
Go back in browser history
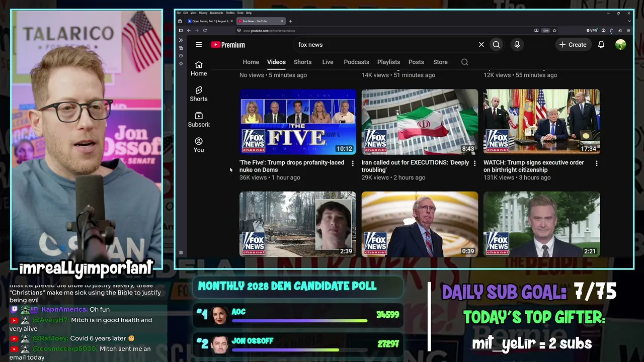tap(189, 31)
